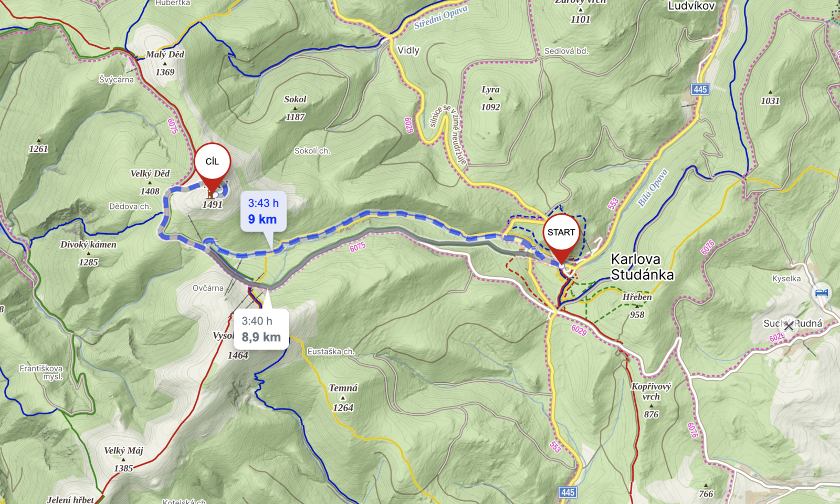Image resolution: width=840 pixels, height=504 pixels.
Task: Click the Kopřivový vrch 876 label
Action: click(x=651, y=400)
